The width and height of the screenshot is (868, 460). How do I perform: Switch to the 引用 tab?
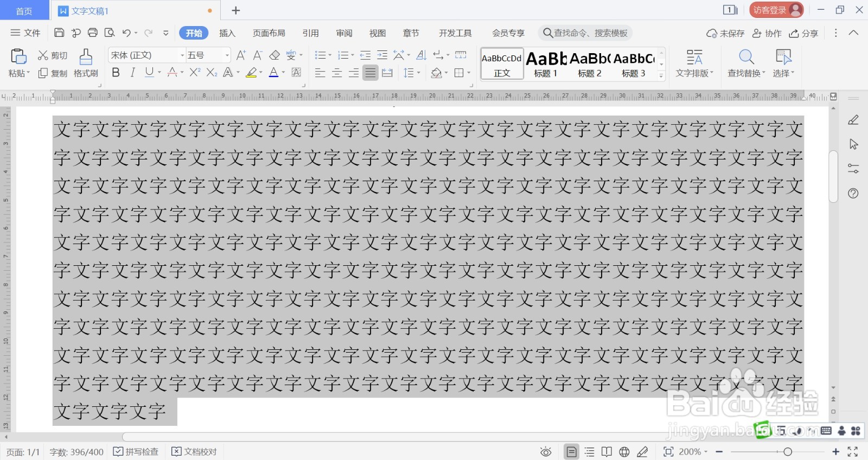point(311,33)
